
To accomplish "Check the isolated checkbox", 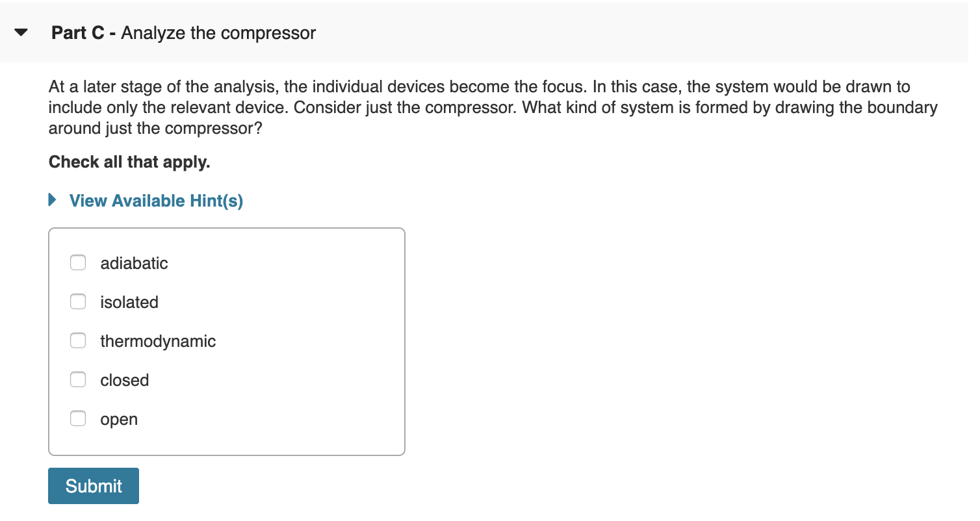I will point(77,301).
